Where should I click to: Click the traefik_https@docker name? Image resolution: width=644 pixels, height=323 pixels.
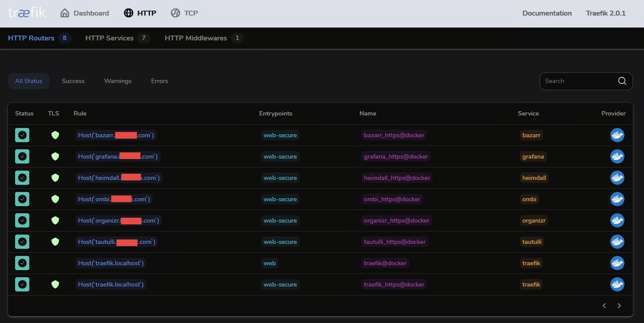(394, 284)
